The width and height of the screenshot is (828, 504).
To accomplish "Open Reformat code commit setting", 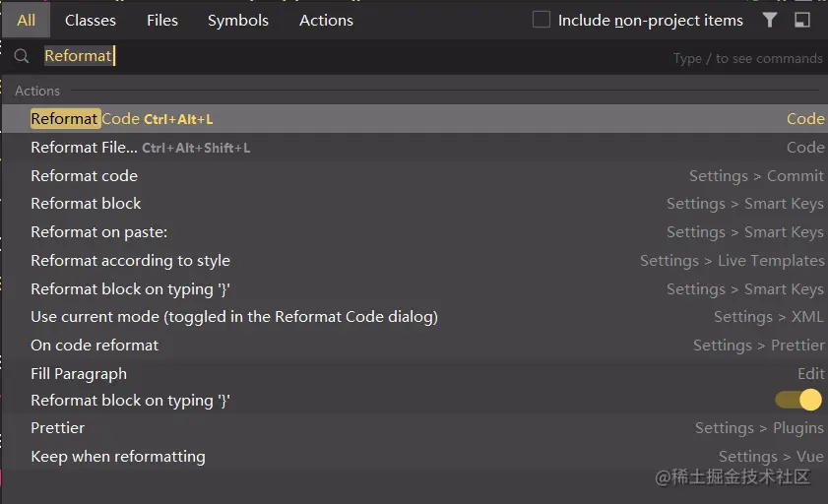I will 85,176.
